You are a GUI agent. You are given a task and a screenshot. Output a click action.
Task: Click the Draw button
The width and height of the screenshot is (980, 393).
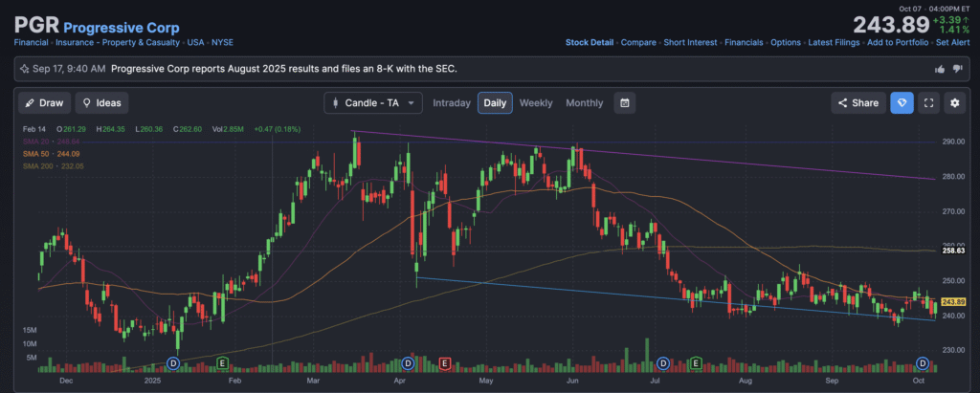tap(42, 103)
